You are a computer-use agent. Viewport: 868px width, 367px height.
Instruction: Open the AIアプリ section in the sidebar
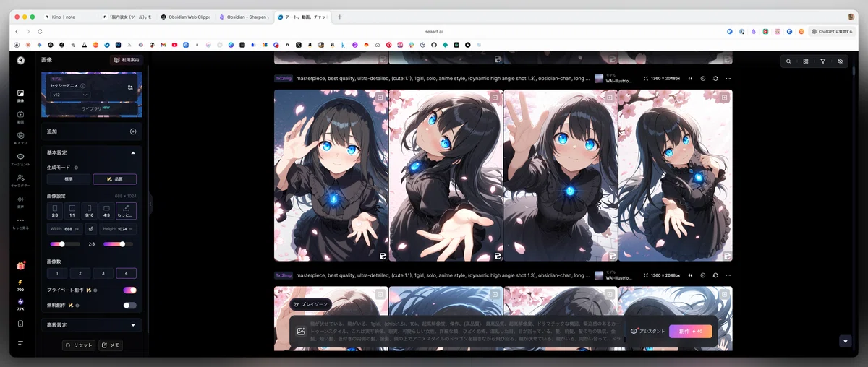coord(20,138)
